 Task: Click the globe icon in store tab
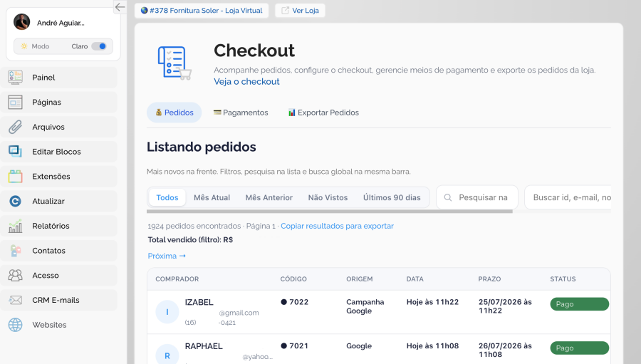click(144, 10)
